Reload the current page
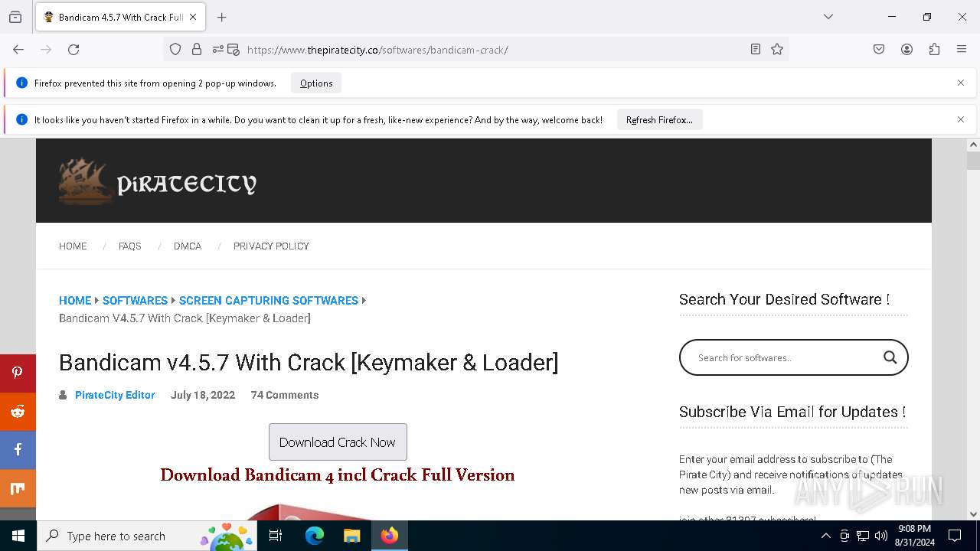Image resolution: width=980 pixels, height=551 pixels. click(x=73, y=50)
